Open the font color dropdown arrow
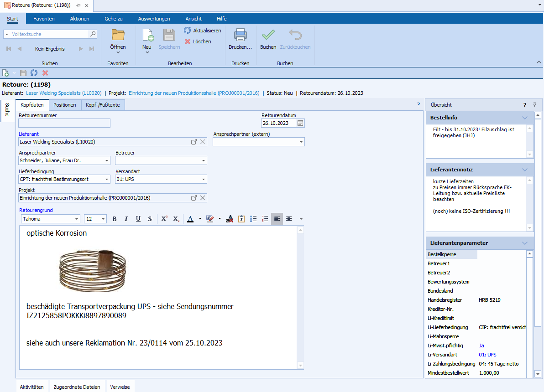 (200, 219)
